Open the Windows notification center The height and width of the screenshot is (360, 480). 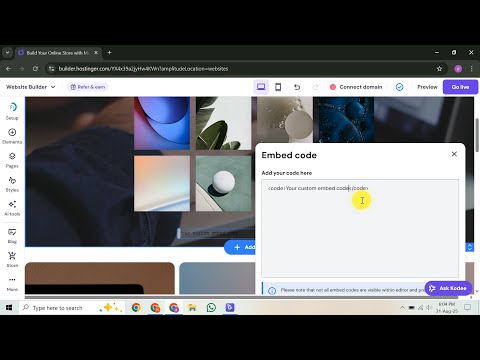[x=467, y=308]
